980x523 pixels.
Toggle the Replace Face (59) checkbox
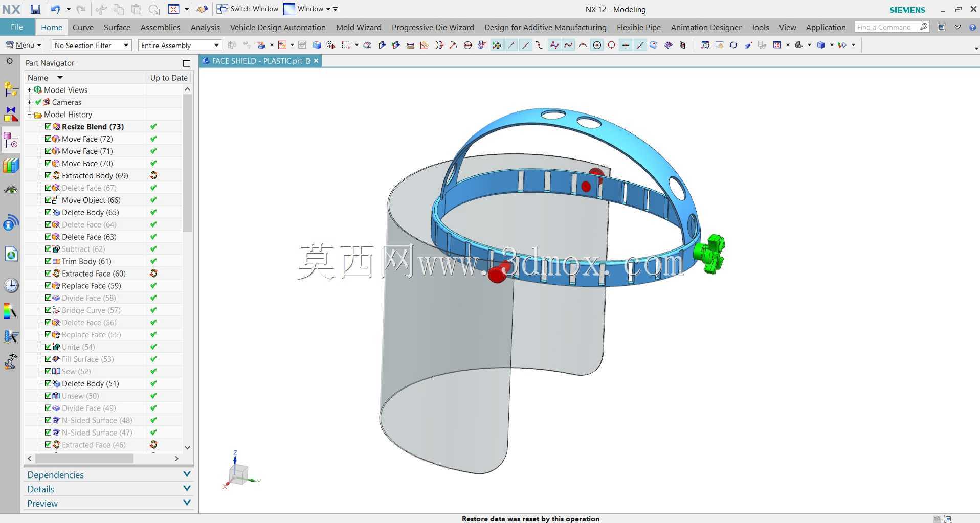pyautogui.click(x=48, y=286)
